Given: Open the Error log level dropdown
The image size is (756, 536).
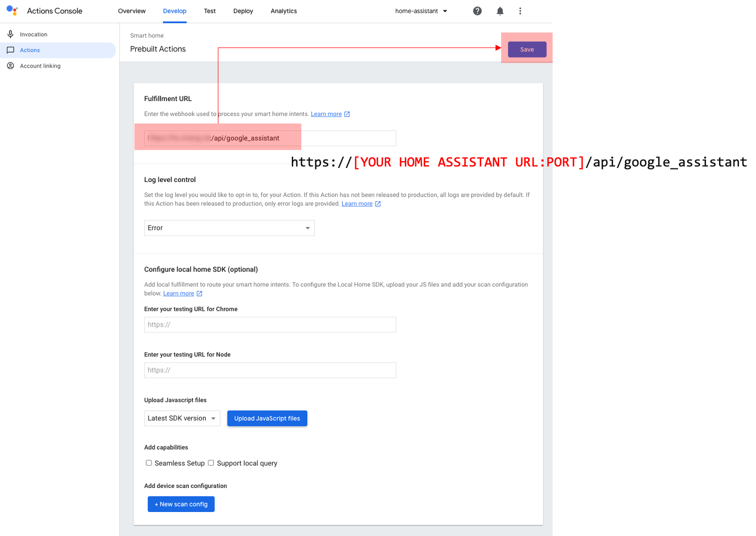Looking at the screenshot, I should [229, 228].
